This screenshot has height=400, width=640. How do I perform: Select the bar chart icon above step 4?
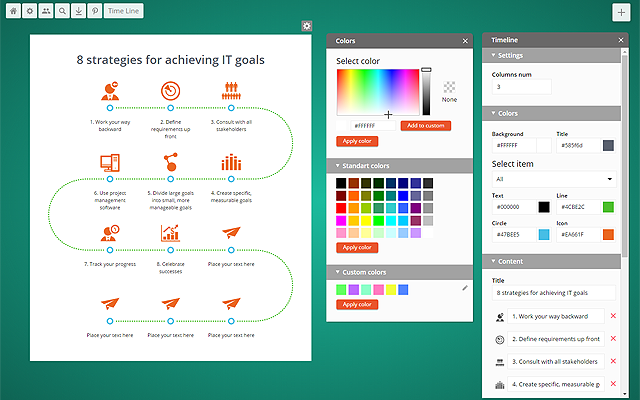(x=231, y=162)
